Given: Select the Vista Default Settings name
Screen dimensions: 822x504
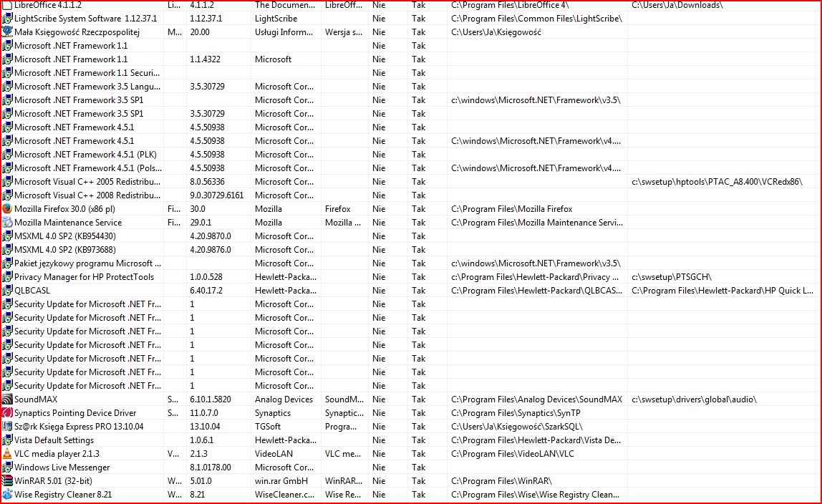Looking at the screenshot, I should 54,440.
